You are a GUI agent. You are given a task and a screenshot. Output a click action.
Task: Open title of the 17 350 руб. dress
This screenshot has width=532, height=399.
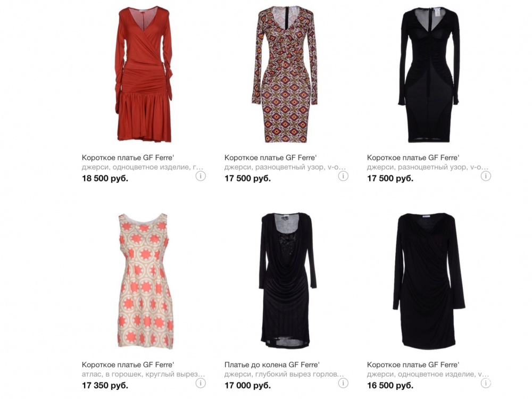tap(128, 365)
